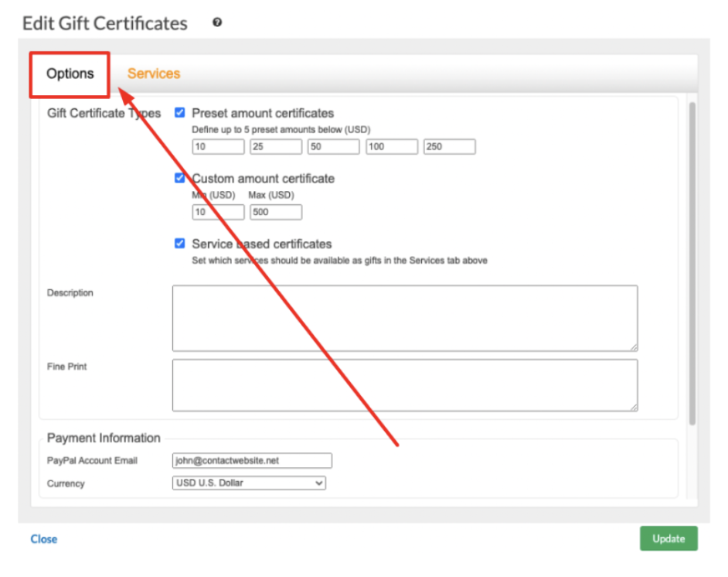Uncheck Preset amount certificates checkbox
The height and width of the screenshot is (577, 728).
click(179, 112)
